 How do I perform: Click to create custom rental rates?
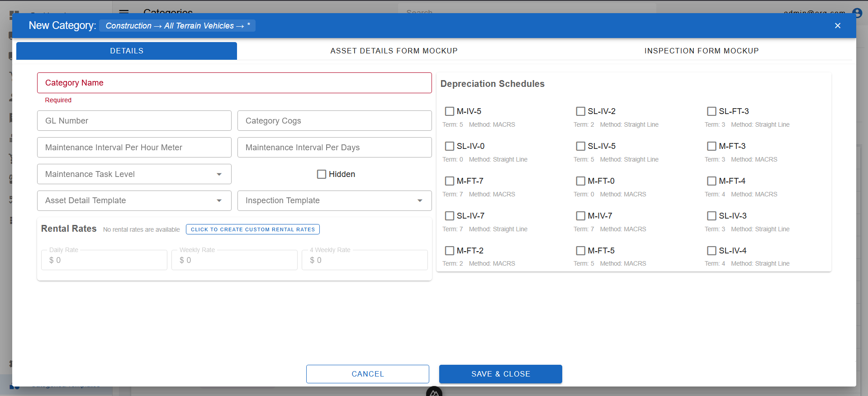pos(252,229)
